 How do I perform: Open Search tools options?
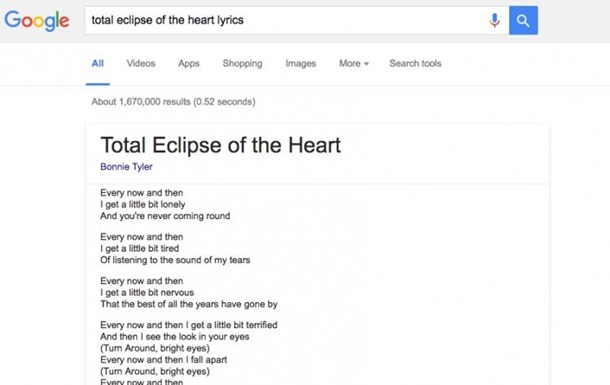coord(415,63)
